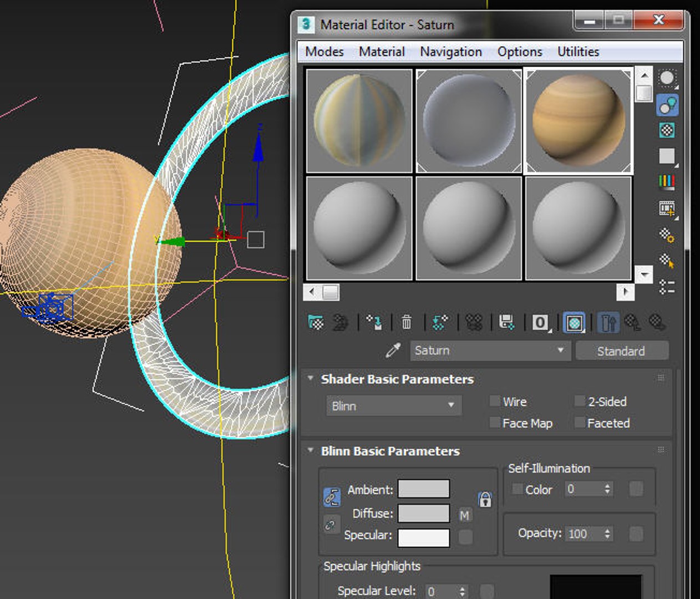Click Diffuse map button M
The image size is (700, 599).
(465, 516)
